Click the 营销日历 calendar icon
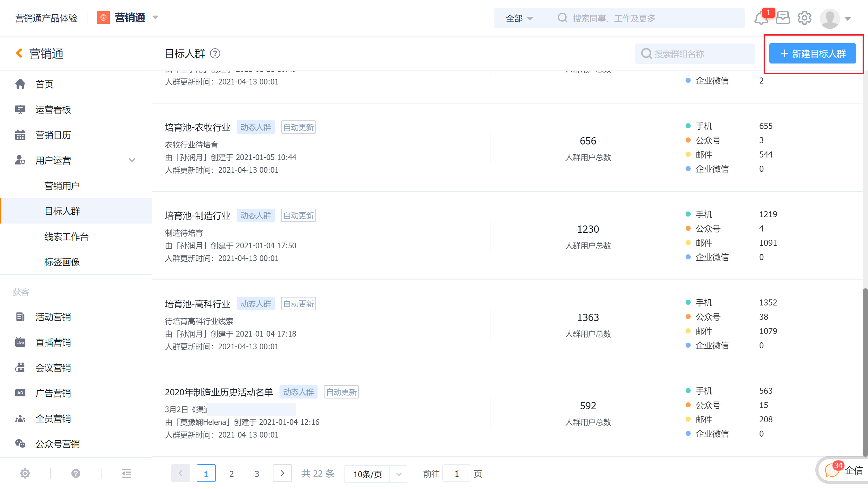 pyautogui.click(x=20, y=135)
